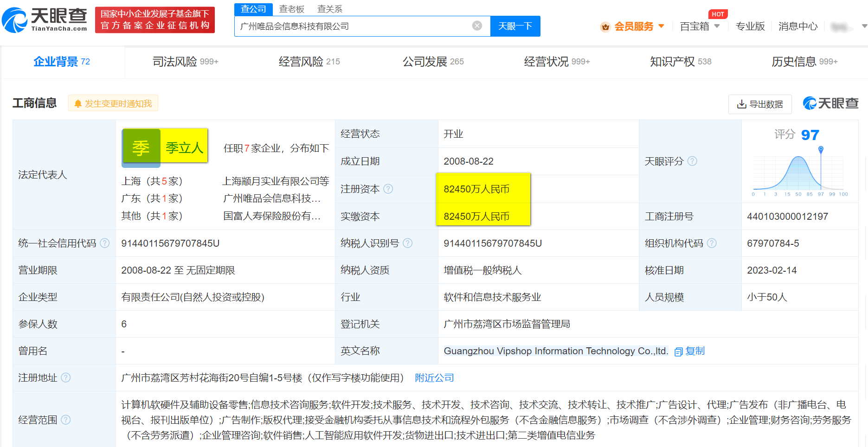The height and width of the screenshot is (447, 868).
Task: Click the 组织机构代码 value 67970784-5
Action: pos(773,243)
